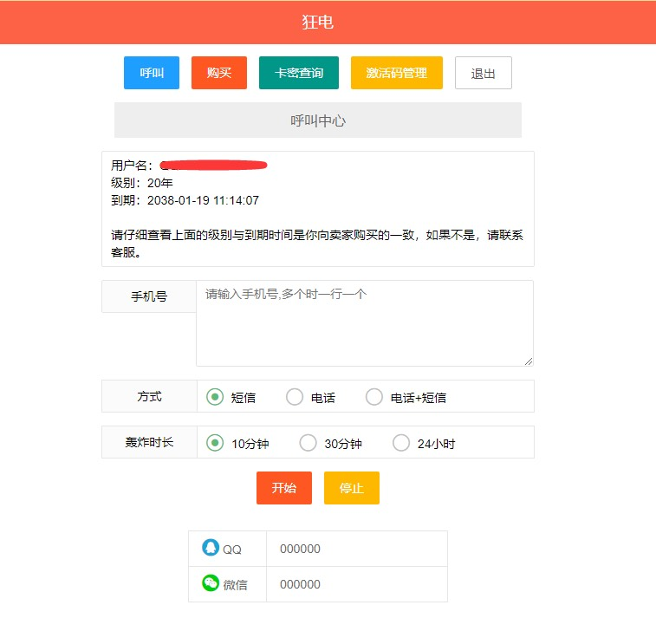Select 10分钟 duration option
This screenshot has width=656, height=644.
point(215,443)
